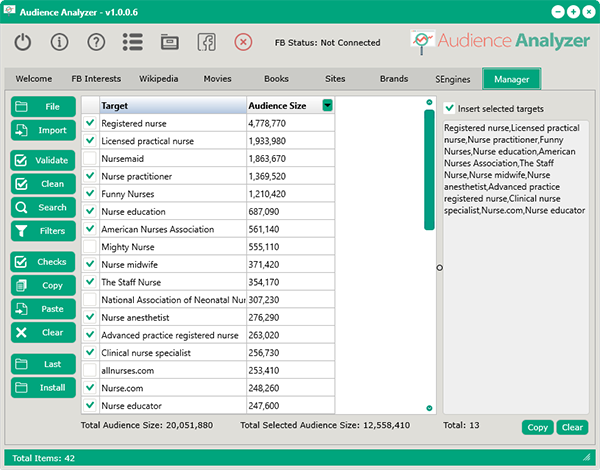Viewport: 600px width, 470px height.
Task: Click the window panel toolbar icon
Action: click(170, 42)
